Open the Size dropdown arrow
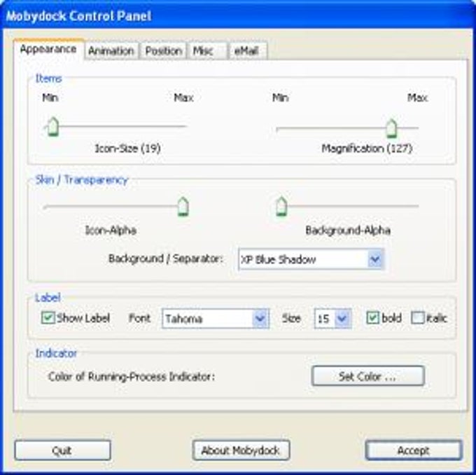The height and width of the screenshot is (475, 476). tap(343, 319)
